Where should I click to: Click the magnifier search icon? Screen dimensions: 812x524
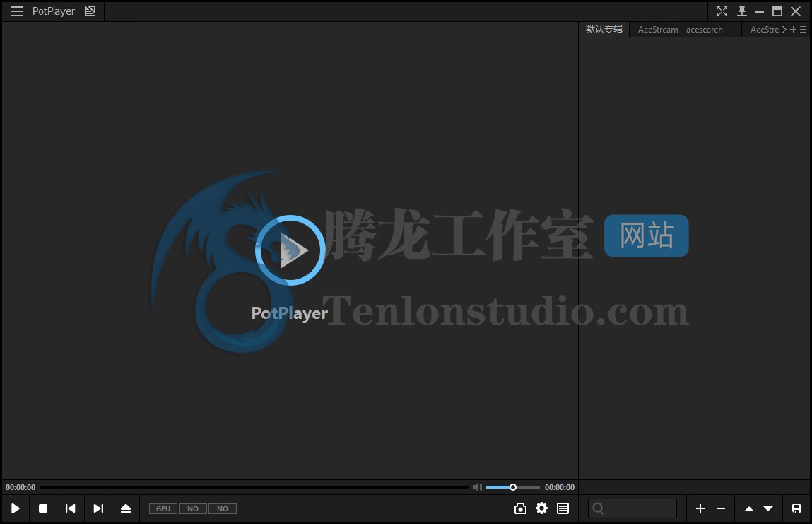point(598,508)
